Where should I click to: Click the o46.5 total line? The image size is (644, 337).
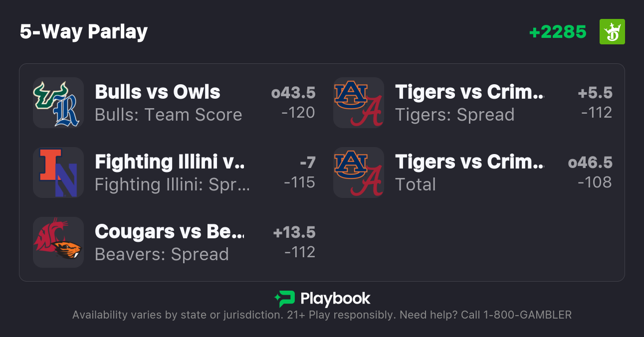(590, 163)
